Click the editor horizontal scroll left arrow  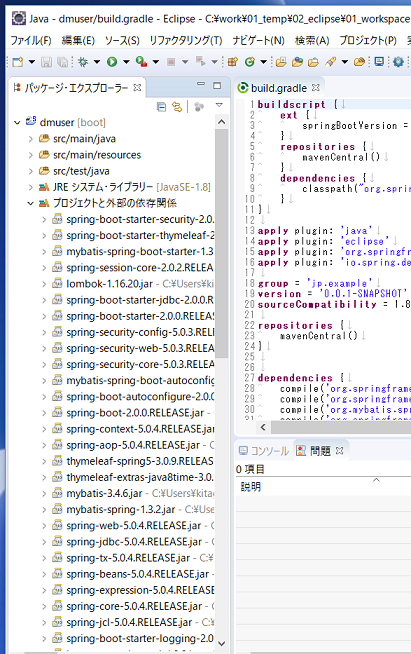click(263, 427)
